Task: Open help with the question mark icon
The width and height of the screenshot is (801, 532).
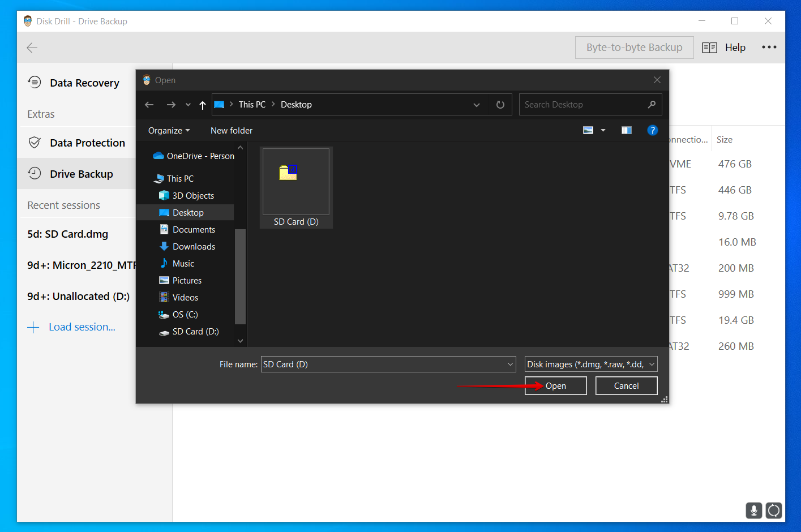Action: 653,131
